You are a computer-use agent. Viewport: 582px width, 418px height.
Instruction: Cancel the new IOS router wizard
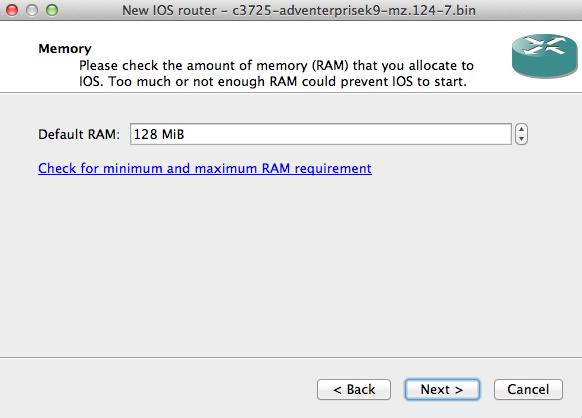(528, 389)
